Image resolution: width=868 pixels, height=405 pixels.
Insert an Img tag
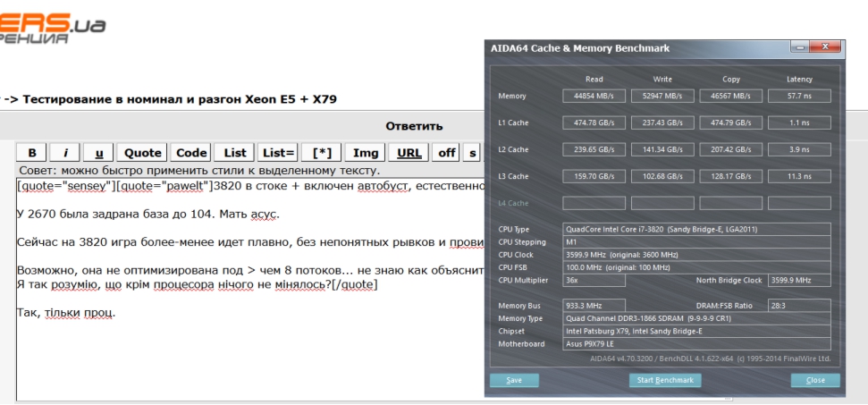click(x=366, y=153)
